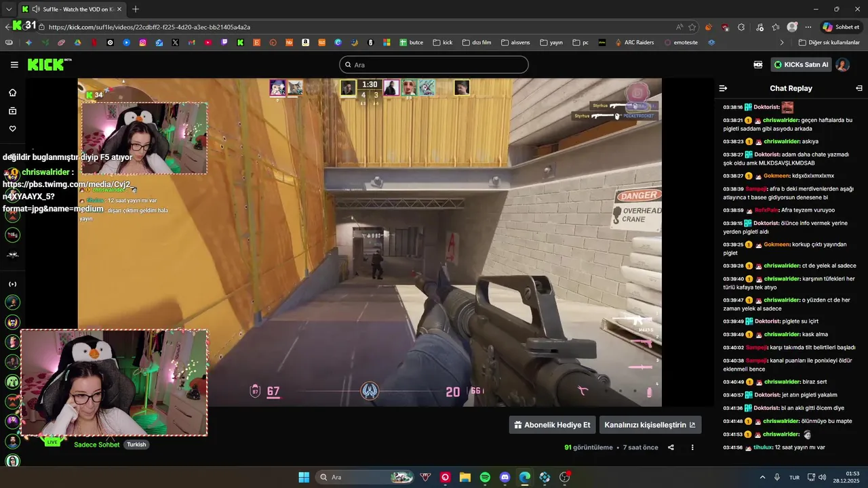Open the Kick hamburger menu
868x488 pixels.
14,65
